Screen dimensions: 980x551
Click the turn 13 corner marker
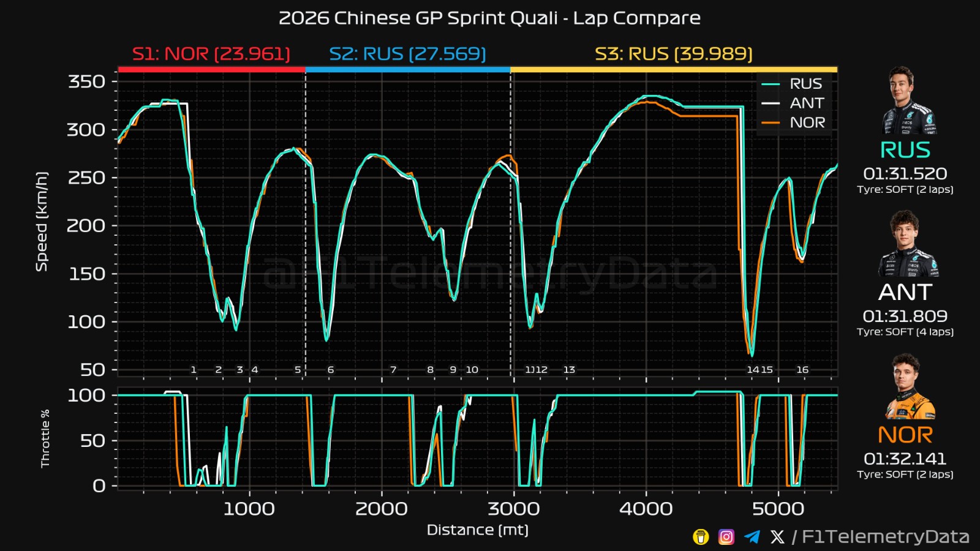569,370
